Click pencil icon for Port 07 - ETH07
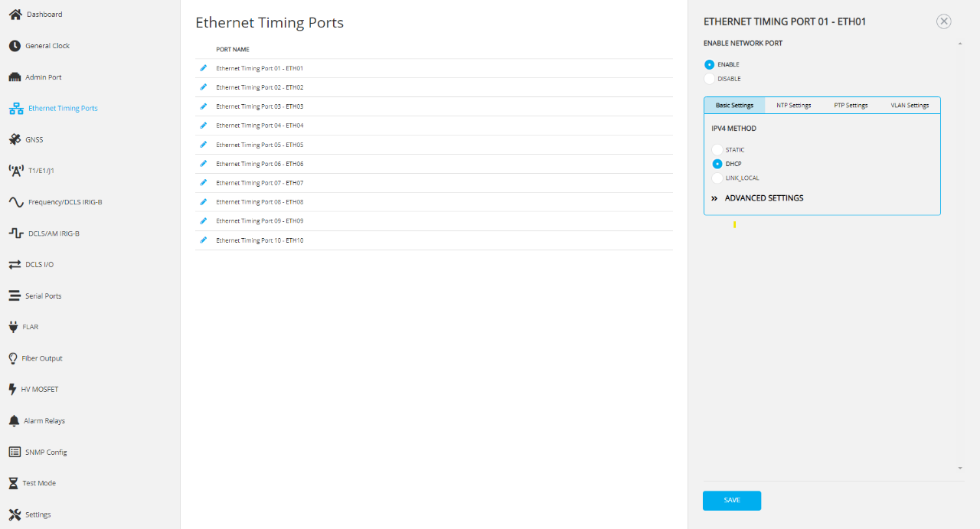Viewport: 980px width, 529px height. click(204, 183)
